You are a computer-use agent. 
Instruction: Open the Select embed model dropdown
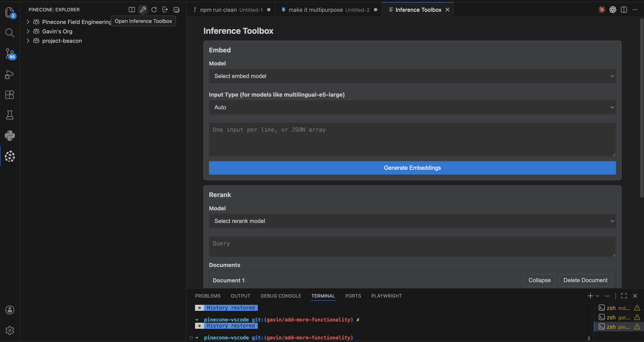pos(412,76)
